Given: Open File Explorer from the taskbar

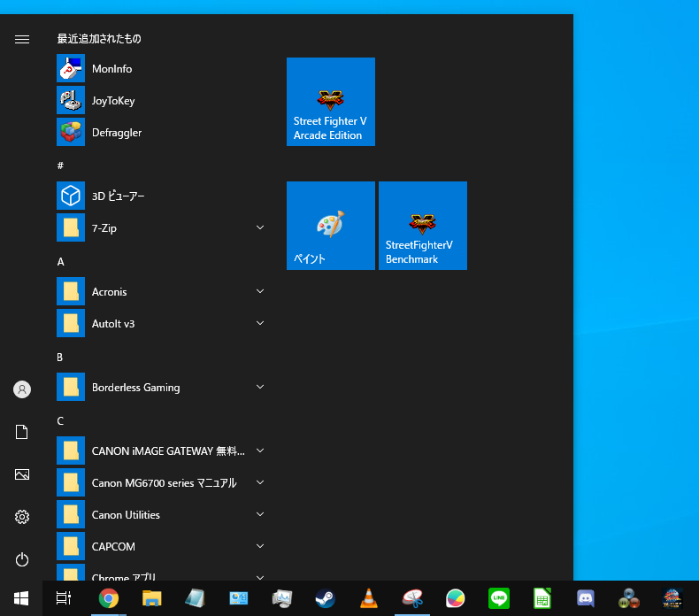Looking at the screenshot, I should [x=151, y=598].
